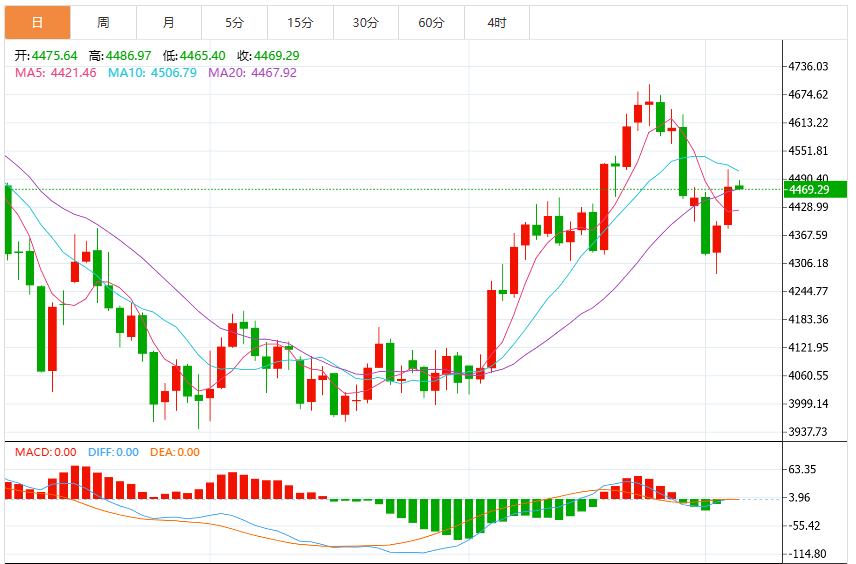Image resolution: width=856 pixels, height=564 pixels.
Task: Click the 高 high price value 4486.97
Action: [x=128, y=56]
